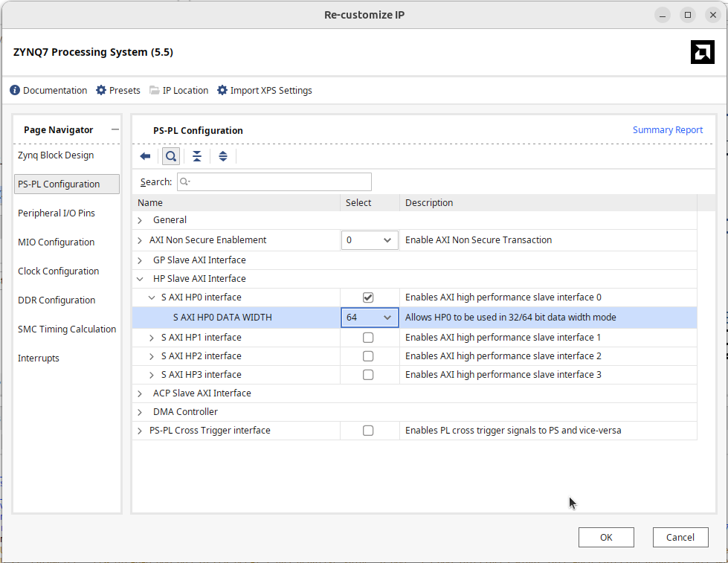The height and width of the screenshot is (563, 728).
Task: Enable the PS-PL Cross Trigger interface checkbox
Action: (367, 431)
